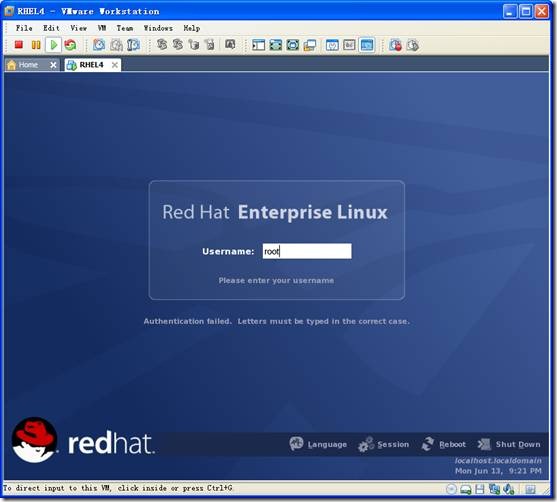Click the status bar sound device icon
Screen dimensions: 557x502
click(509, 489)
